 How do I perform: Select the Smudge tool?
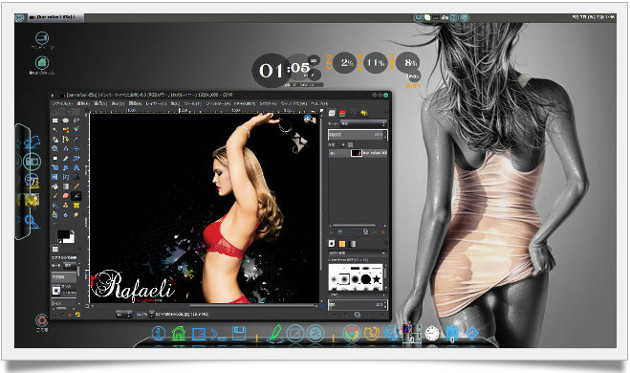point(76,215)
